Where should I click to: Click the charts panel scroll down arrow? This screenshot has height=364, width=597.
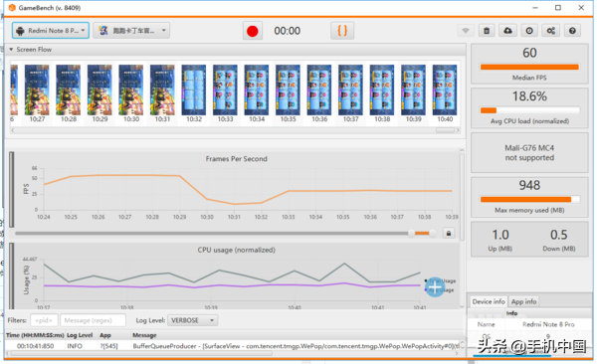point(462,306)
